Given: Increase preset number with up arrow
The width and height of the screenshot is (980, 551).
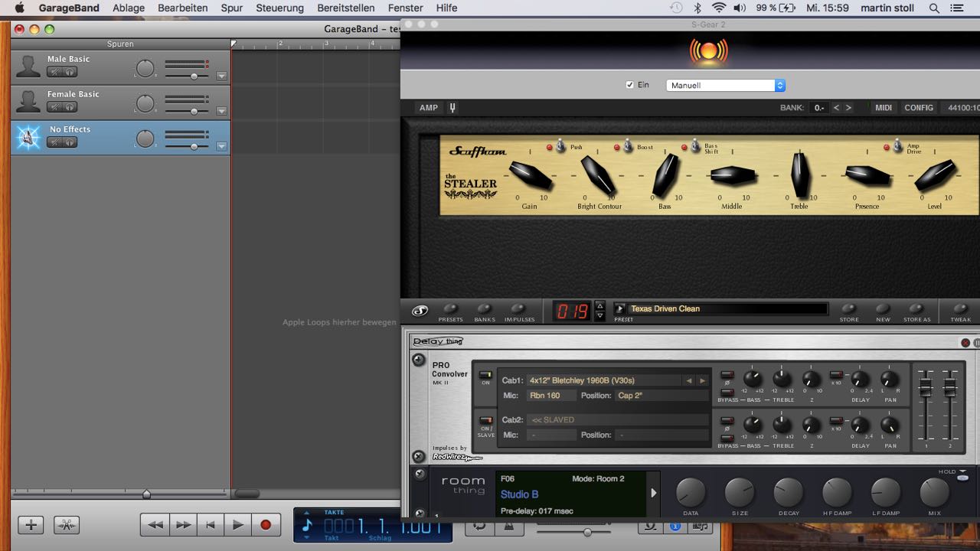Looking at the screenshot, I should tap(599, 305).
